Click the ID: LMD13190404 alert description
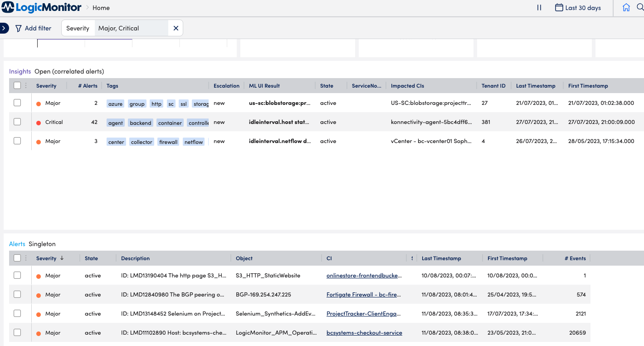 point(174,276)
